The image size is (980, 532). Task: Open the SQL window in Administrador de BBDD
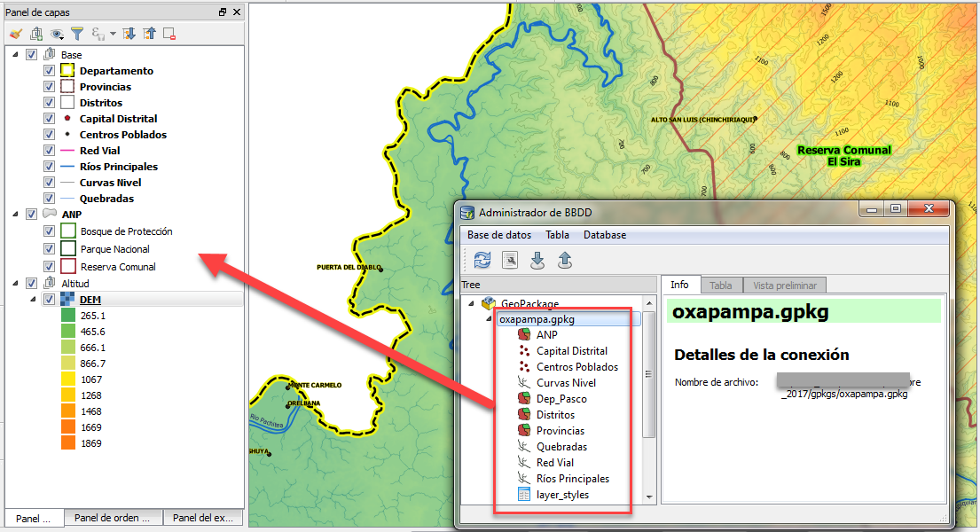pos(508,260)
